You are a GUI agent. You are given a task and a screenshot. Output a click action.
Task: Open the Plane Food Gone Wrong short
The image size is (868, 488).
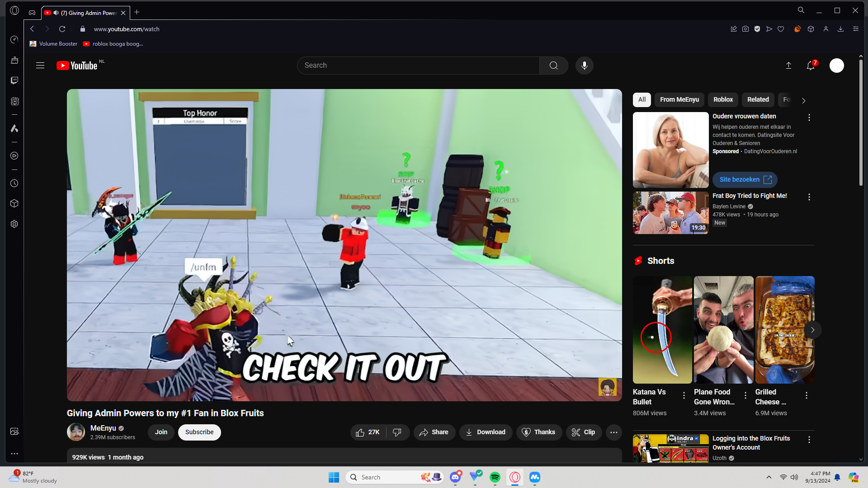click(723, 330)
